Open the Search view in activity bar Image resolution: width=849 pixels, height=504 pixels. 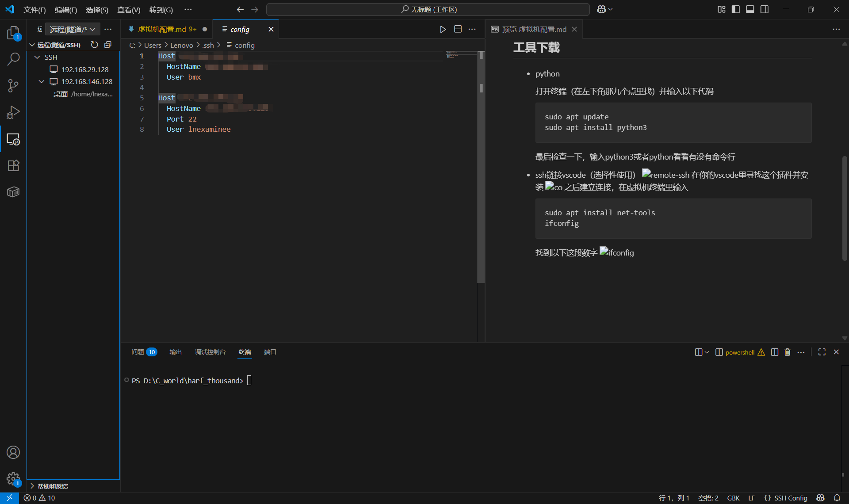pyautogui.click(x=13, y=59)
